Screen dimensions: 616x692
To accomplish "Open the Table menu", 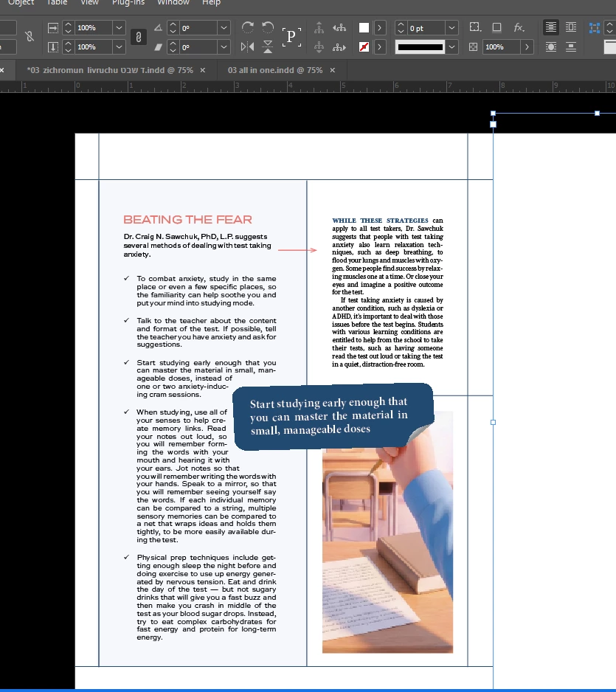I will coord(57,3).
